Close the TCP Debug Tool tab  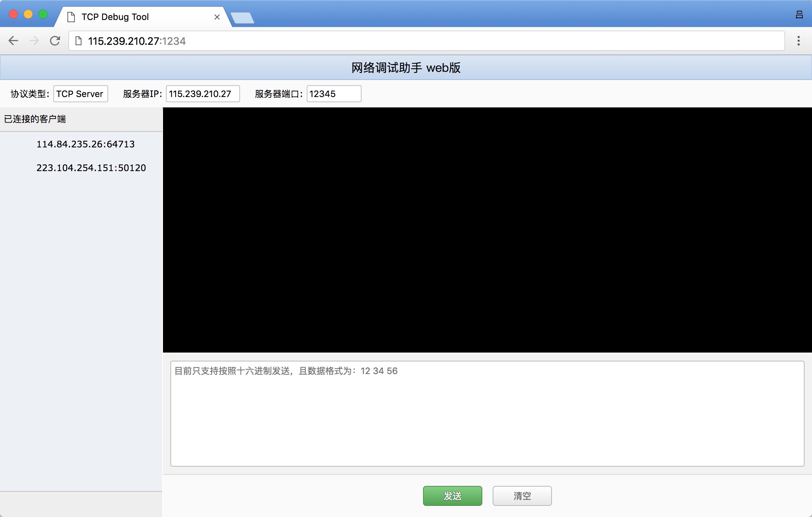click(x=217, y=17)
